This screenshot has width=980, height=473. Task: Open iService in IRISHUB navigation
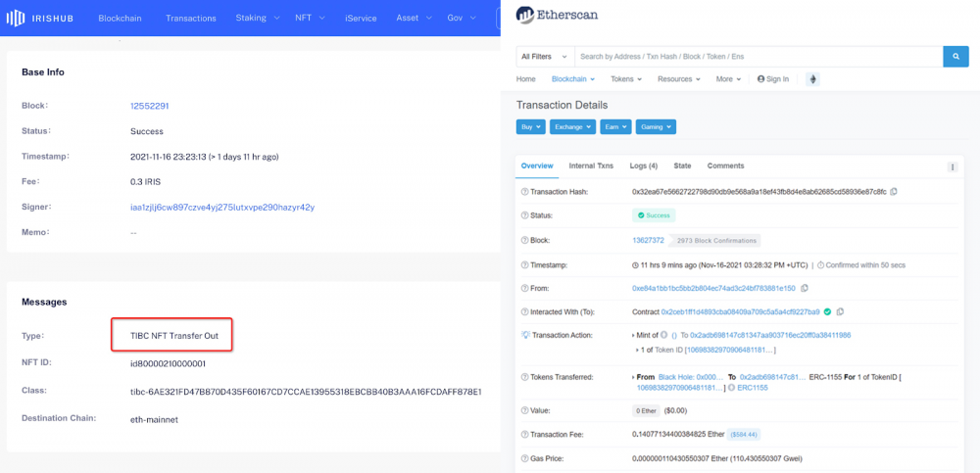[361, 19]
